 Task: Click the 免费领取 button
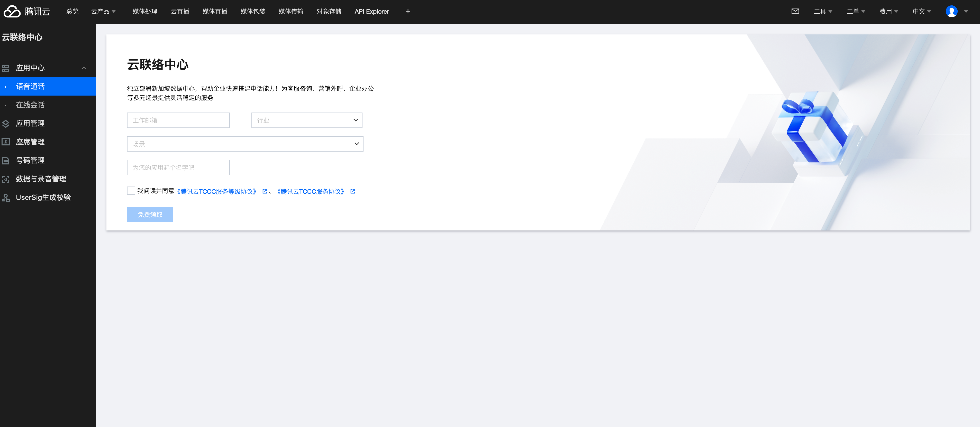tap(150, 215)
